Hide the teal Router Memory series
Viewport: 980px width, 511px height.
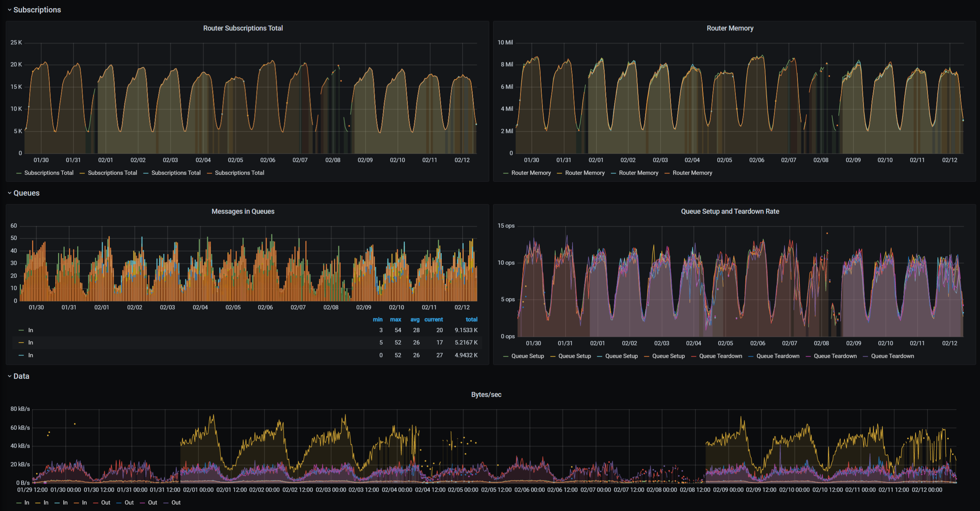639,172
